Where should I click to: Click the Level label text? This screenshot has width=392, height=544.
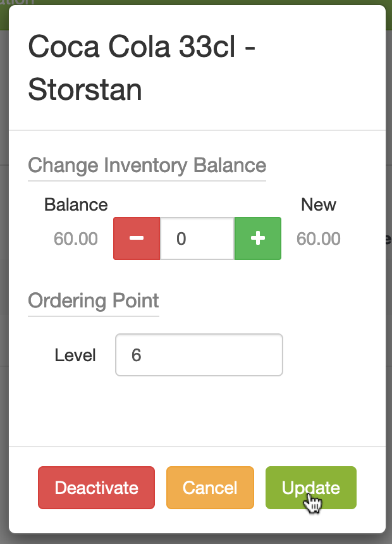pos(75,355)
